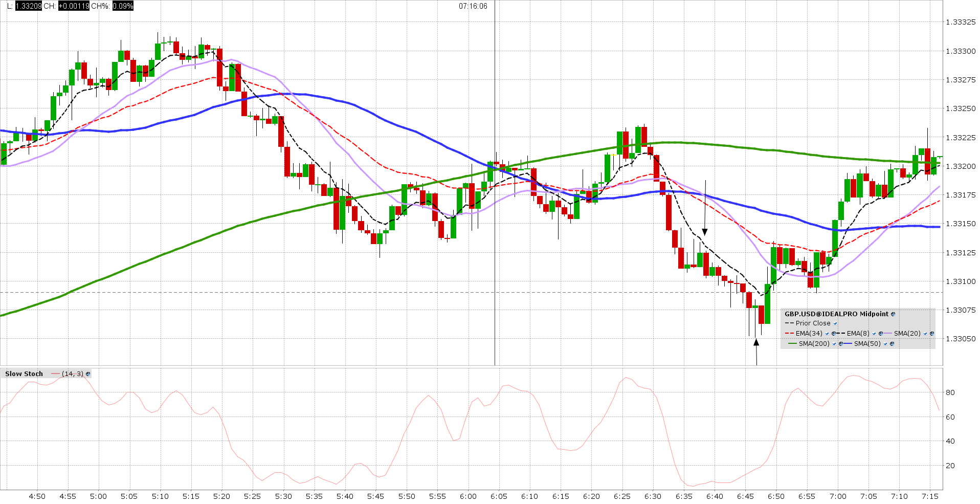Click the Slow Stoch indicator label
980x504 pixels.
24,374
